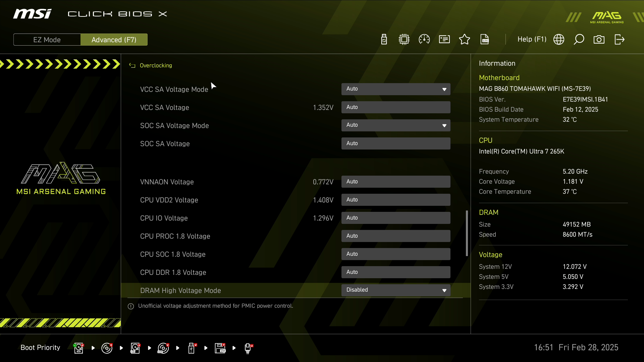Switch to the EZ Mode tab
Image resolution: width=644 pixels, height=362 pixels.
(x=47, y=40)
